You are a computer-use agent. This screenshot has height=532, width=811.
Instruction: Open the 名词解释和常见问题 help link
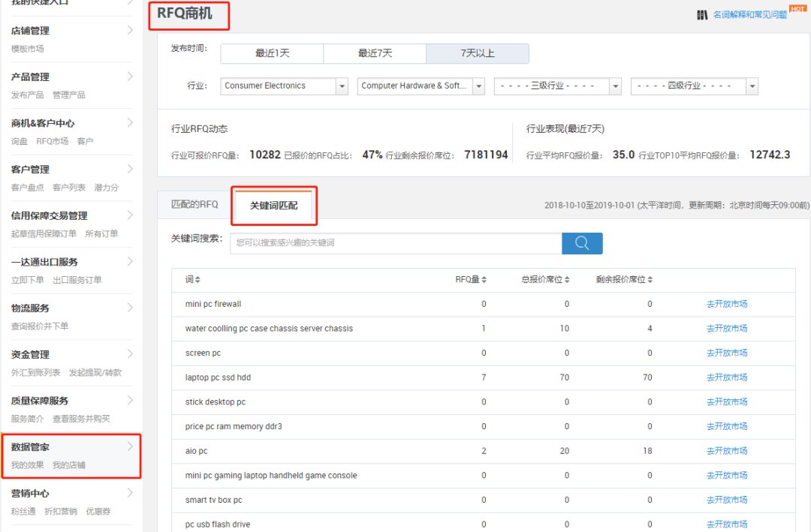[751, 14]
